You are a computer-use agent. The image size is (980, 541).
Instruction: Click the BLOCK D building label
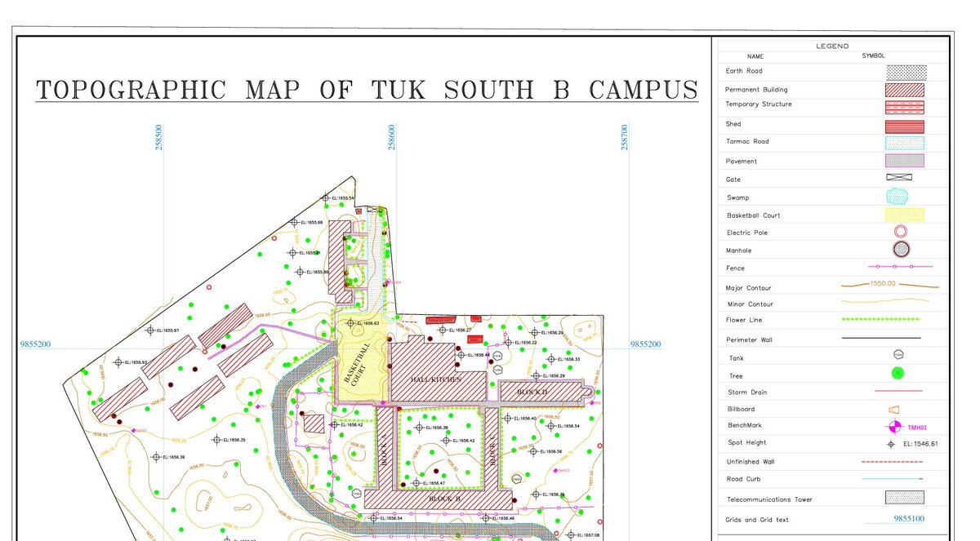coord(531,392)
